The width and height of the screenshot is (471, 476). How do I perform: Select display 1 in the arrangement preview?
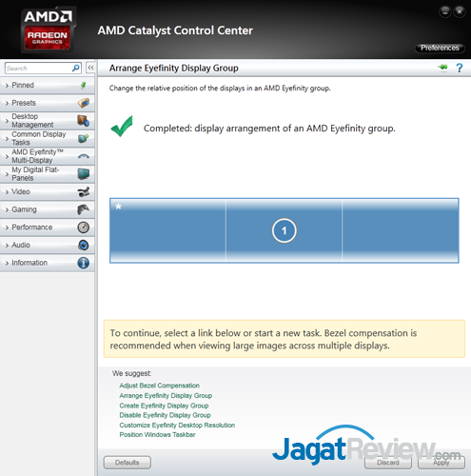(284, 230)
